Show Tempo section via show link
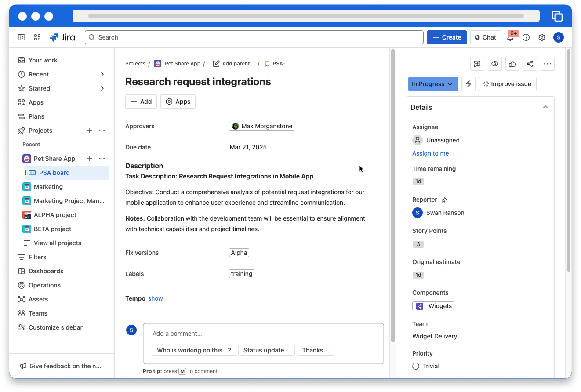 (156, 298)
